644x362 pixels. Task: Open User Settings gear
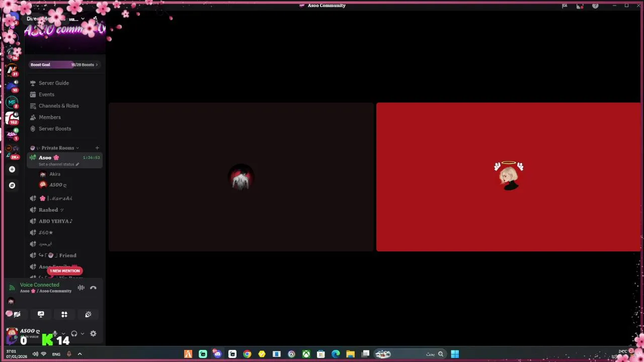tap(93, 333)
